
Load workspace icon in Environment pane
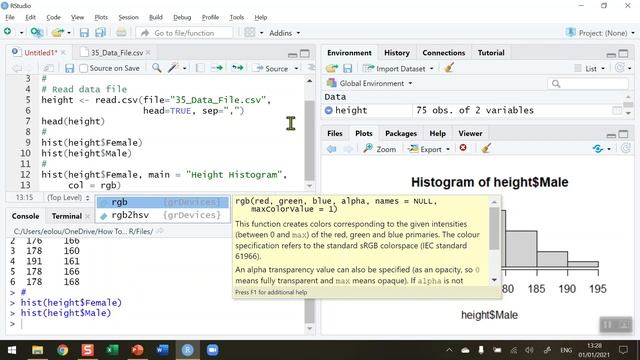[x=332, y=69]
